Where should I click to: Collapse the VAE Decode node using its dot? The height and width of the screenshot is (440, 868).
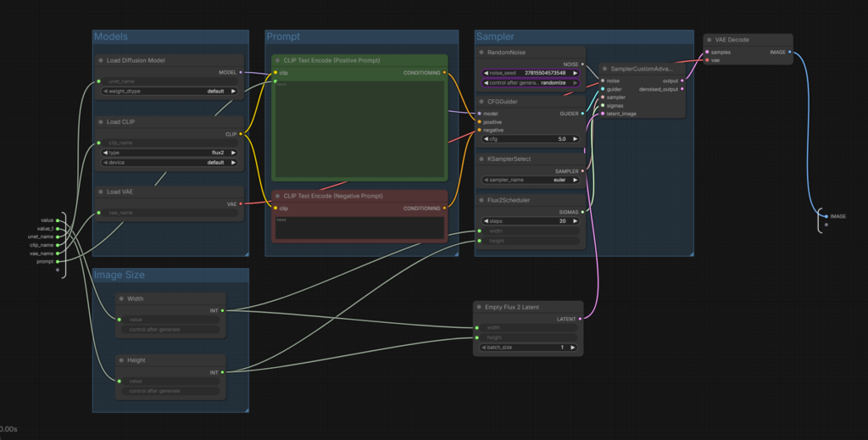click(x=710, y=40)
